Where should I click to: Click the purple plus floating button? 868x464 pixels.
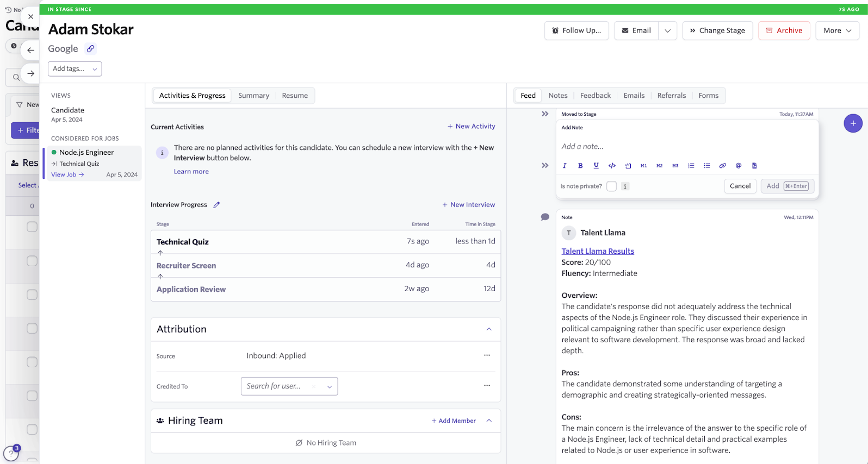point(853,123)
